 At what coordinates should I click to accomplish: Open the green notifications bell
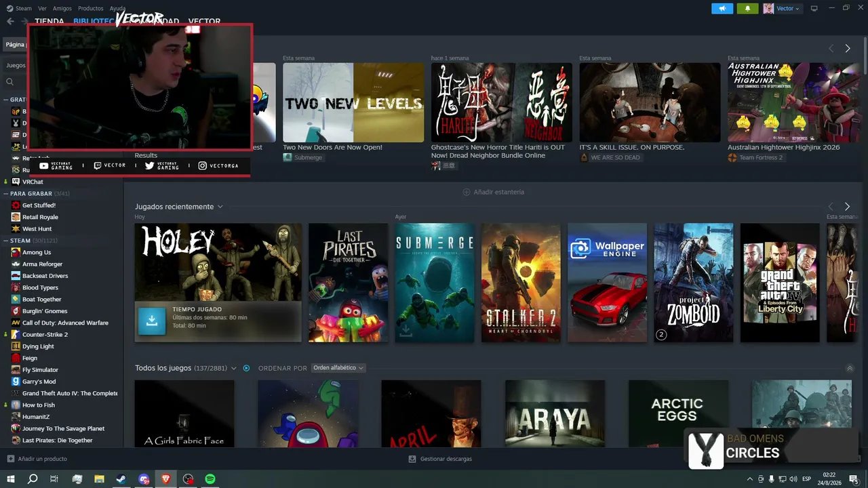[x=747, y=8]
